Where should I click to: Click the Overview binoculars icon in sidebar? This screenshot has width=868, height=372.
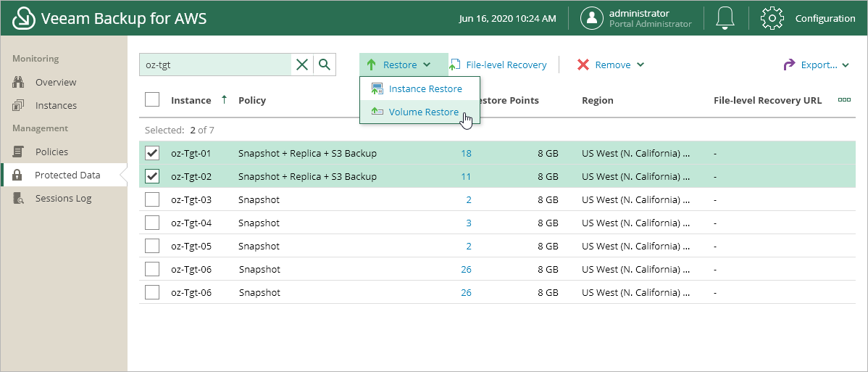coord(18,82)
